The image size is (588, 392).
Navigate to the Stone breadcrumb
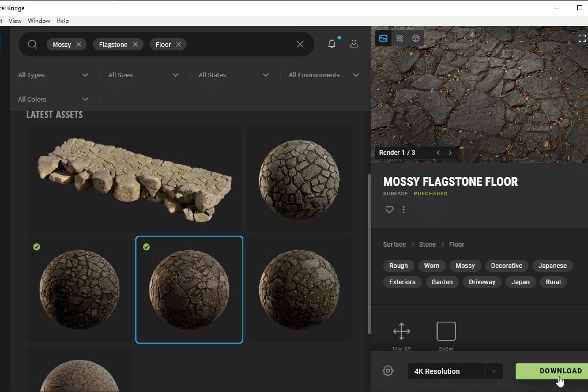[427, 244]
